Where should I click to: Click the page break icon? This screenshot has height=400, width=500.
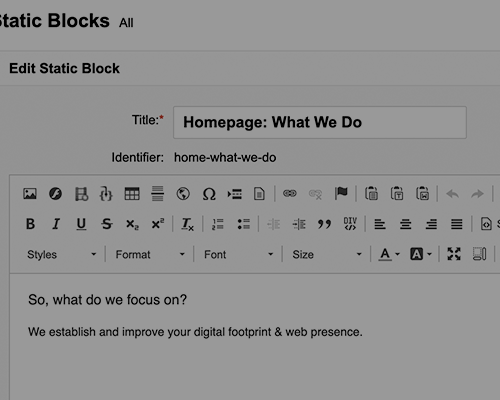[x=235, y=194]
